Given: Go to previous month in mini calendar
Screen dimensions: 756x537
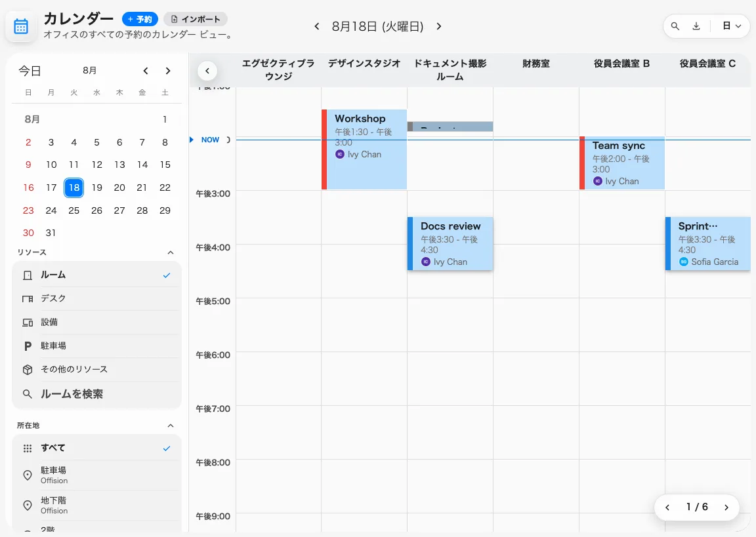Looking at the screenshot, I should point(146,71).
